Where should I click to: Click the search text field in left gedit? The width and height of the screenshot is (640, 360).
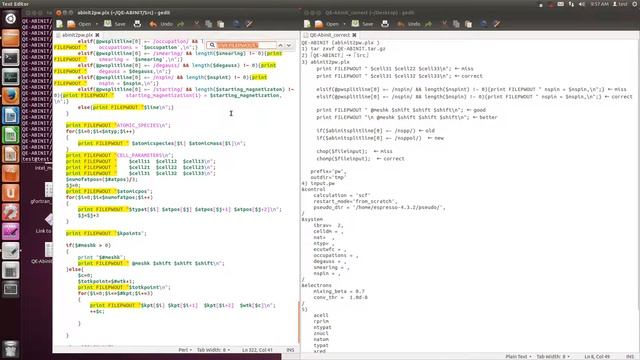[246, 45]
